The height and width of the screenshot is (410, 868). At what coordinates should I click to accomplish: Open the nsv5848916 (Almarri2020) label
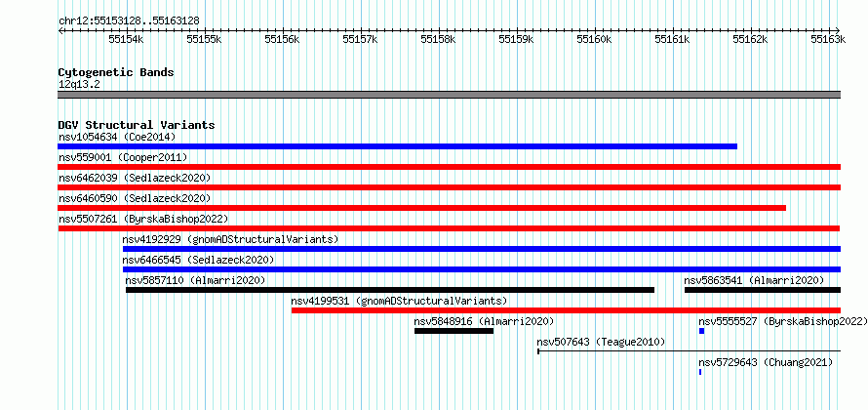point(485,321)
